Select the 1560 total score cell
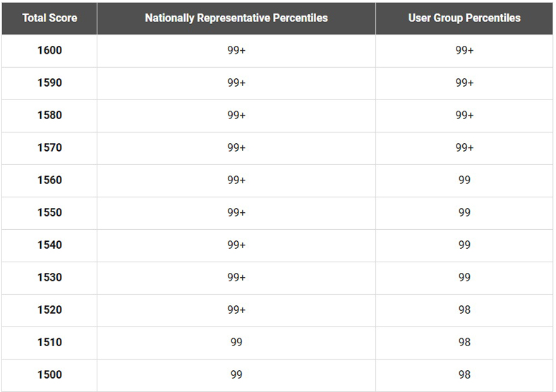The height and width of the screenshot is (392, 556). click(x=49, y=180)
